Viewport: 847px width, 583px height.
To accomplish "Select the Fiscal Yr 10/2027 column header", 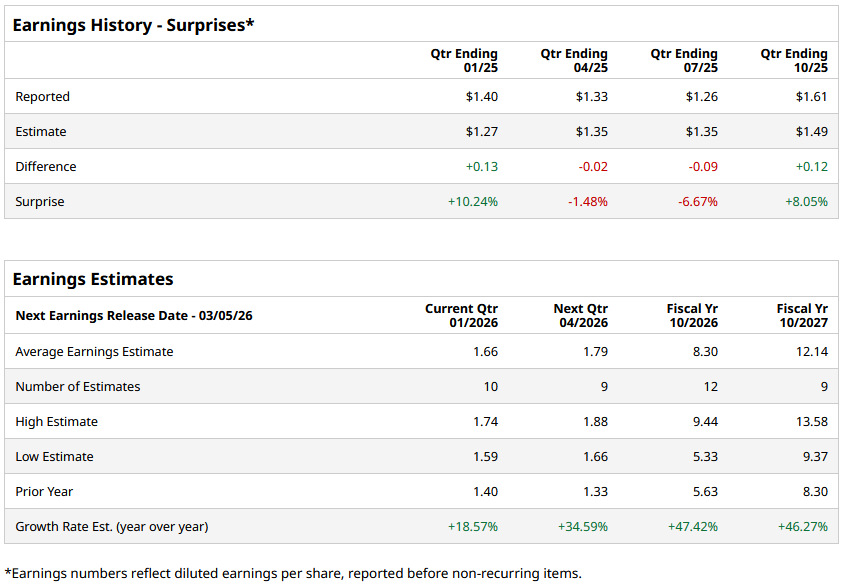I will click(x=801, y=316).
